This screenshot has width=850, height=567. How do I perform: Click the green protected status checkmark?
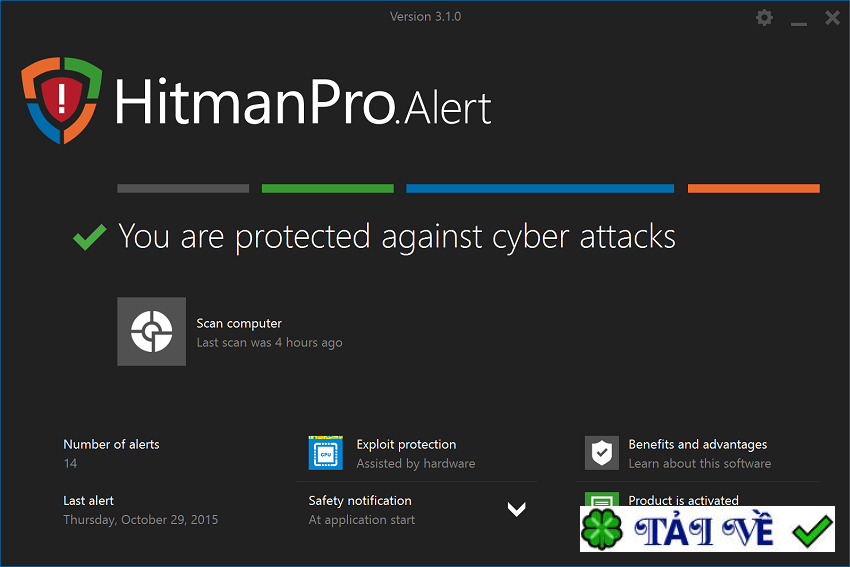pyautogui.click(x=90, y=237)
